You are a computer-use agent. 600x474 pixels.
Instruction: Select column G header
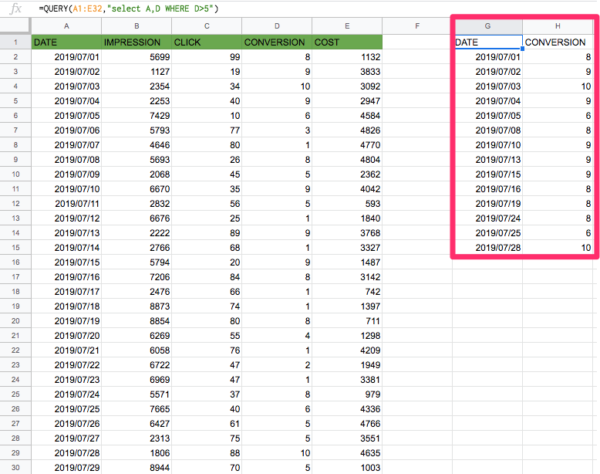(x=488, y=26)
